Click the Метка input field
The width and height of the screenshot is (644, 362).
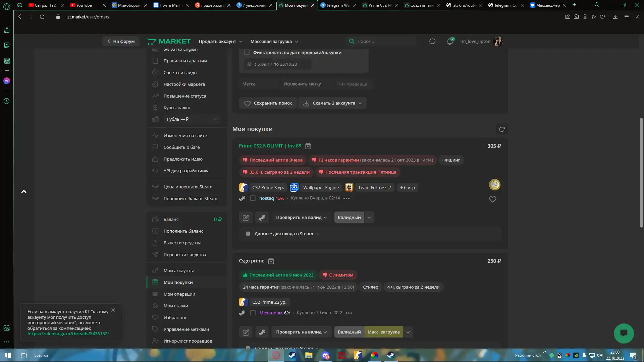click(x=259, y=84)
